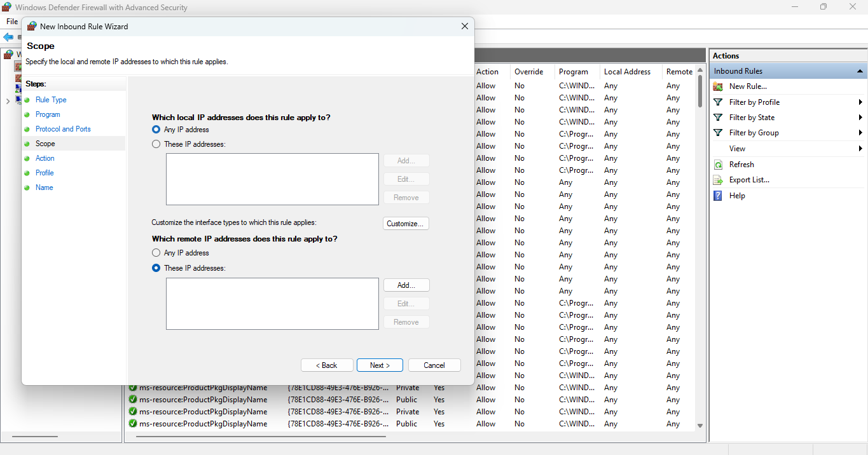Click the funnel icon for Filter by State
The width and height of the screenshot is (868, 455).
(x=718, y=118)
